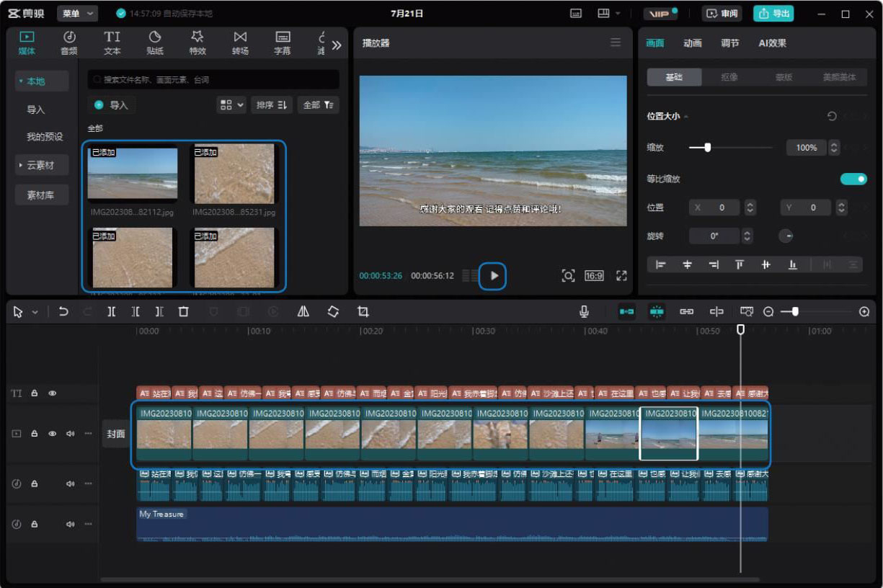883x588 pixels.
Task: Select the 抠像 sub-tab
Action: [x=729, y=77]
